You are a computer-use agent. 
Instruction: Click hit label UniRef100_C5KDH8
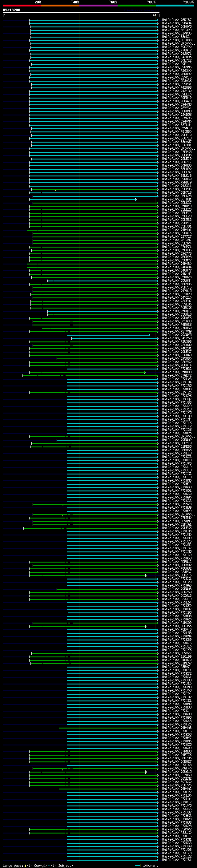pos(177,372)
